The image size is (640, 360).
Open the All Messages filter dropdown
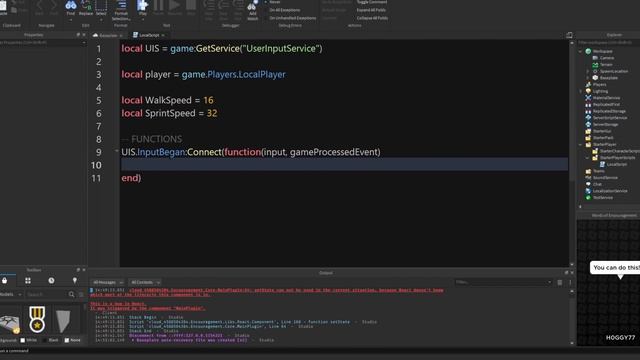click(x=107, y=282)
